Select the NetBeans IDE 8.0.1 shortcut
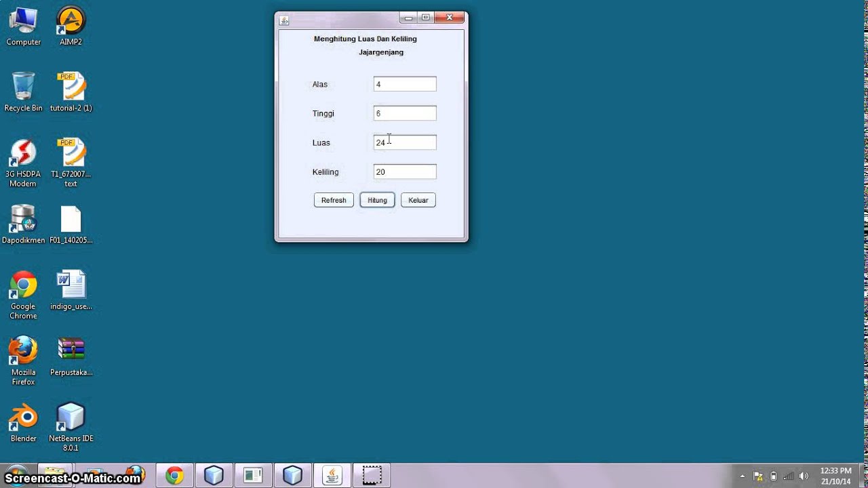 [71, 428]
